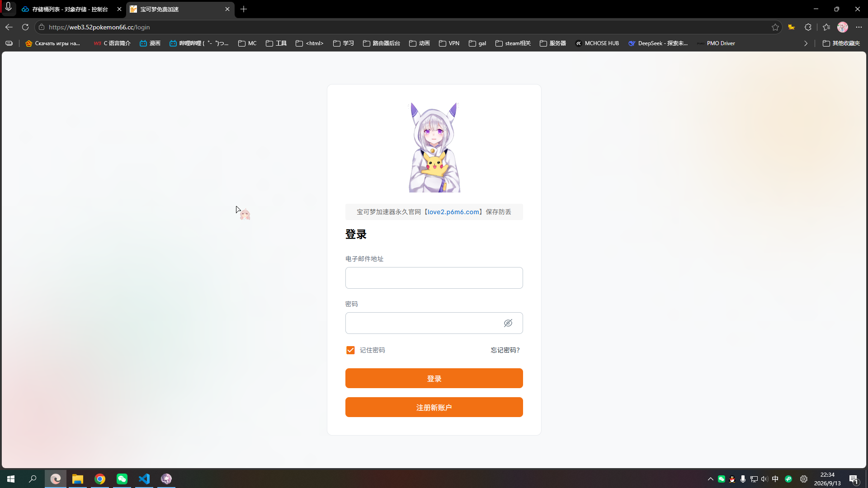Switch to the 存储桶列表 tab
Screen dimensions: 868x488
(70, 9)
